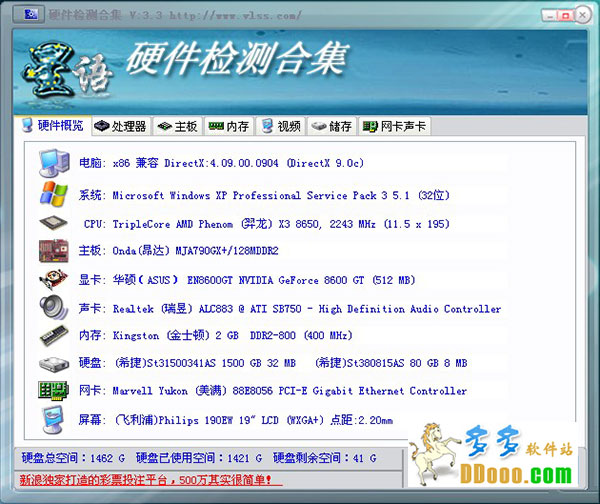Minimize the hardware detection window

click(550, 16)
